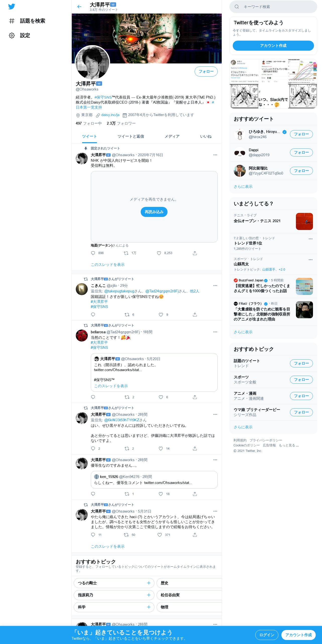322x644 pixels.
Task: Click the 再読み込み reload button
Action: 154,212
